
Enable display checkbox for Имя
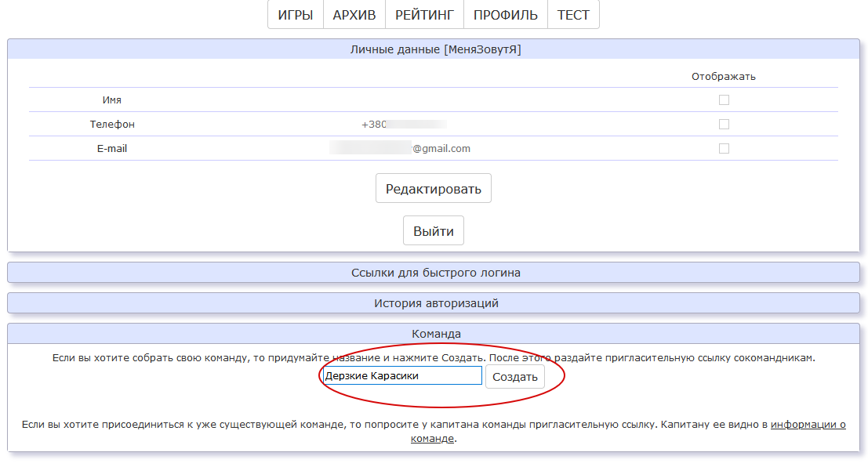click(x=724, y=100)
